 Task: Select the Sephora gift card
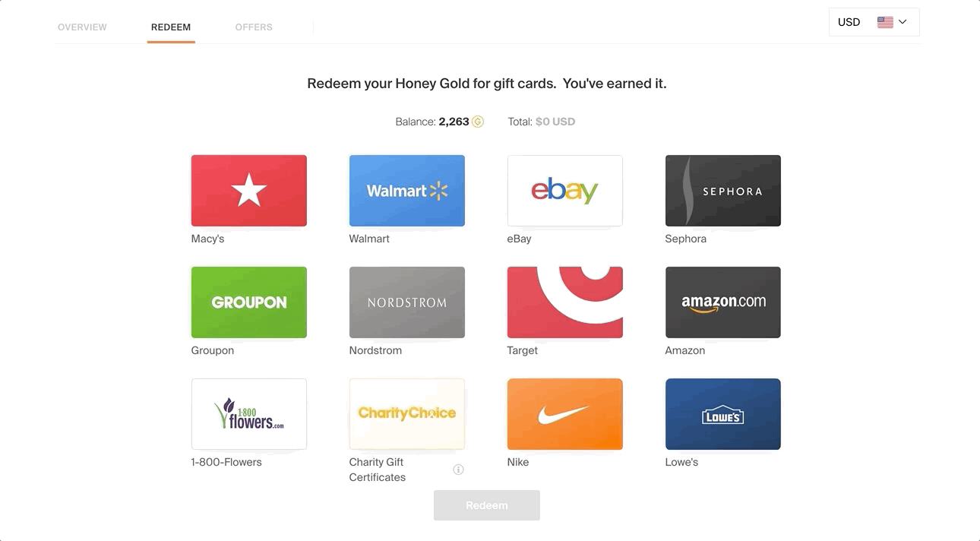(x=723, y=191)
